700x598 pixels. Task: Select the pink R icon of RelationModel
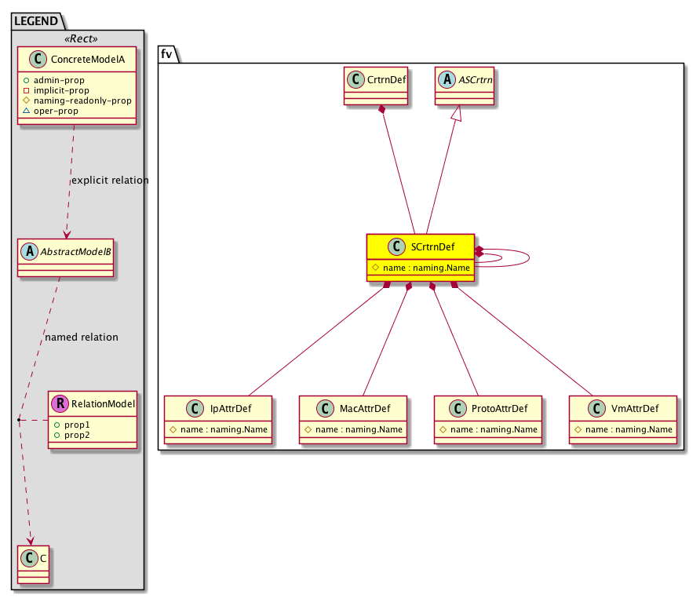click(60, 403)
